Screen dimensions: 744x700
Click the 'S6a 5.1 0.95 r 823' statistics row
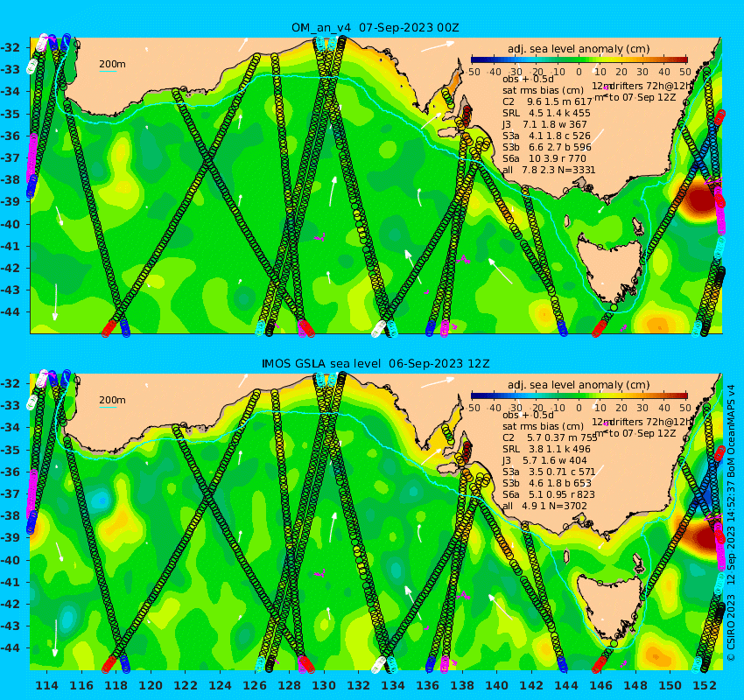[549, 494]
